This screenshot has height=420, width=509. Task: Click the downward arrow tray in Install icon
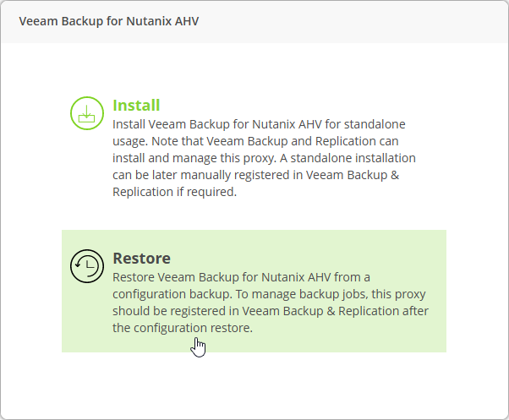point(87,114)
